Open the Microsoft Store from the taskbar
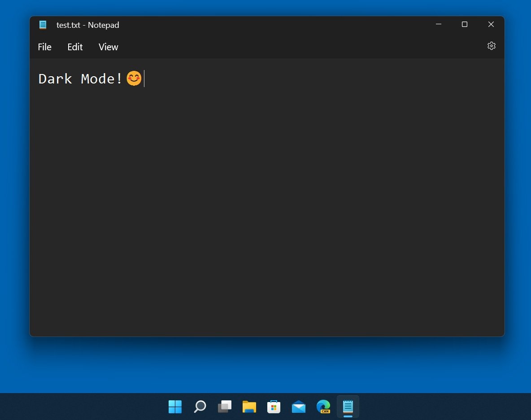This screenshot has width=531, height=420. pos(274,407)
